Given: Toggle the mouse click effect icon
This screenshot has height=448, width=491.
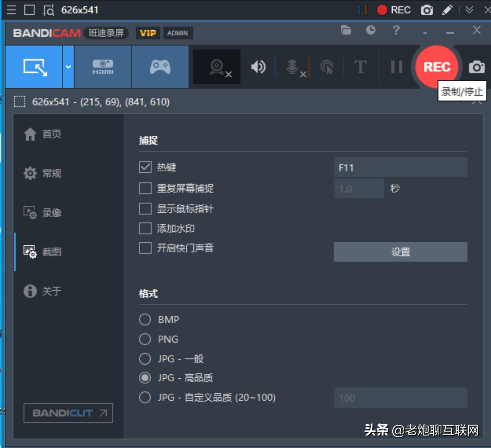Looking at the screenshot, I should tap(327, 67).
